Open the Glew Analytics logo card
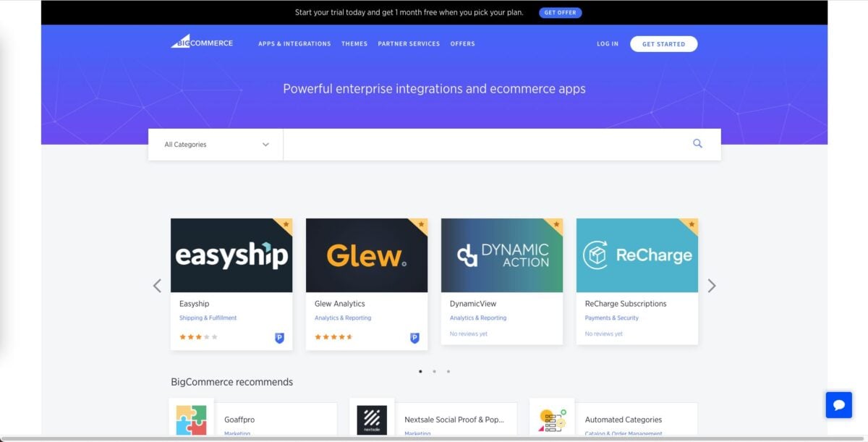The height and width of the screenshot is (442, 868). [x=366, y=255]
